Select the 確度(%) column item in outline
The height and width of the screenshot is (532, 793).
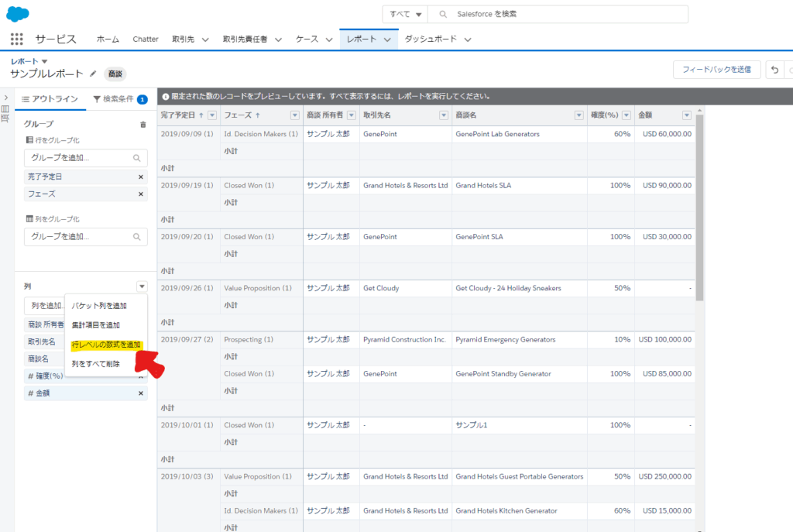[44, 376]
